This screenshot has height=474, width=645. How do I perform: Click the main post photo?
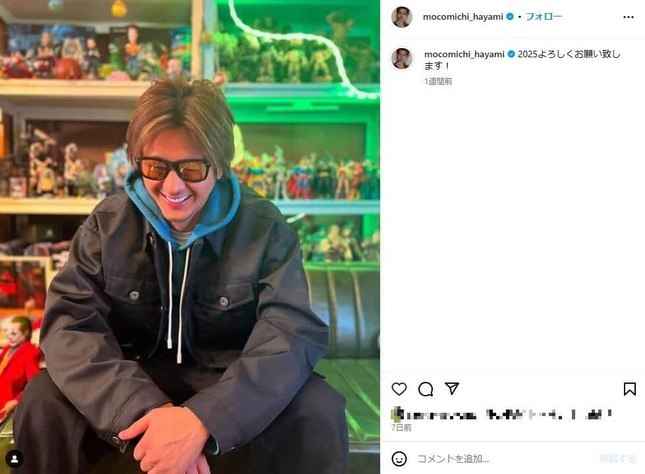coord(190,237)
